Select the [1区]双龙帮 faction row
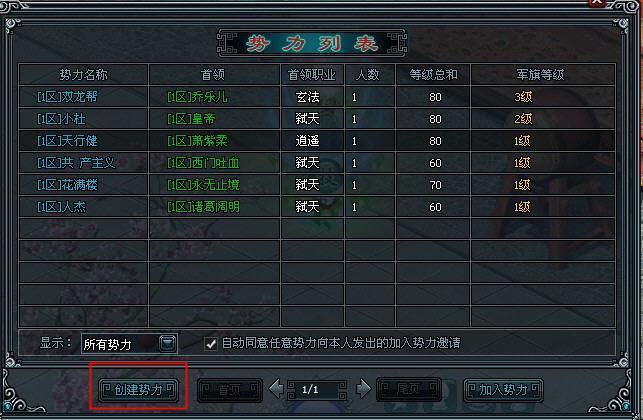 pyautogui.click(x=317, y=97)
